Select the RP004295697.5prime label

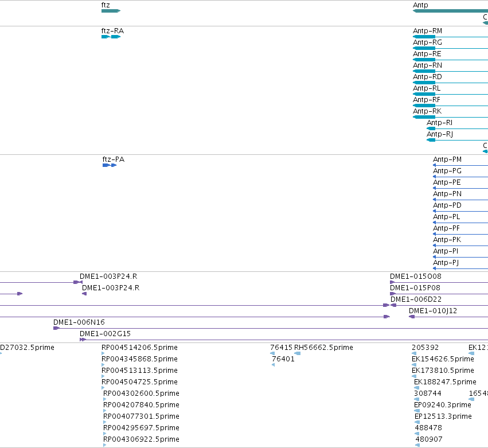tap(141, 428)
